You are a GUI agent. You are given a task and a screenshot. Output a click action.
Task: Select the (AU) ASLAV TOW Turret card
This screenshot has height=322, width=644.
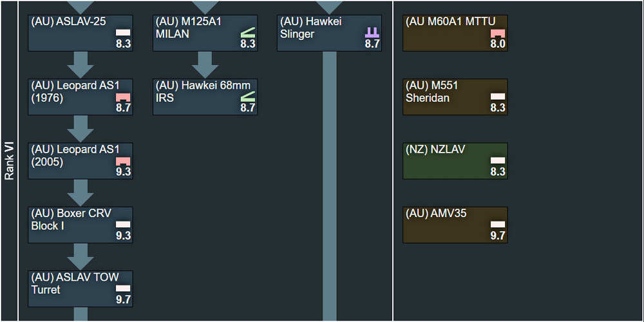80,289
